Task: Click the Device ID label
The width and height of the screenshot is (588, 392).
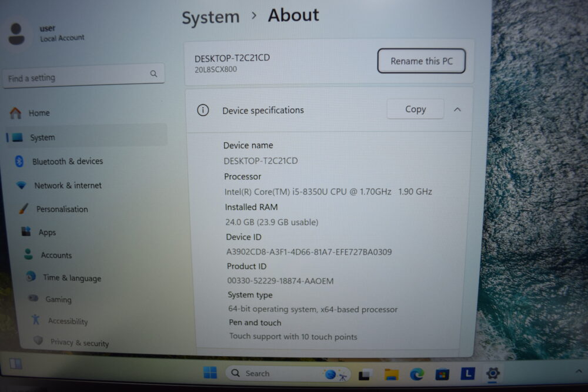Action: (244, 237)
